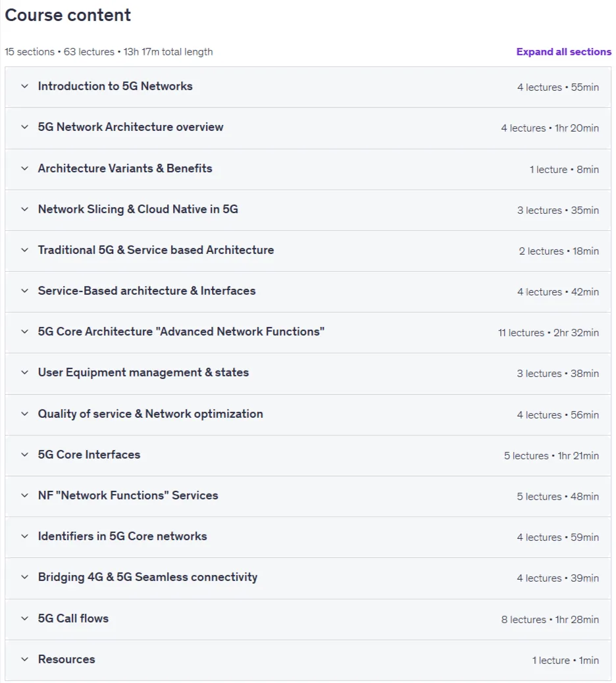This screenshot has height=683, width=616.
Task: Expand the 5G Network Architecture overview chevron
Action: [25, 127]
